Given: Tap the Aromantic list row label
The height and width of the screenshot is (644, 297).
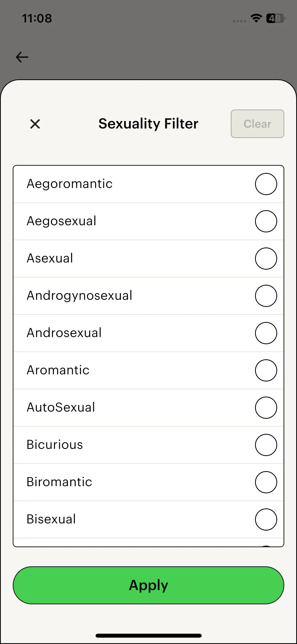Looking at the screenshot, I should (58, 370).
